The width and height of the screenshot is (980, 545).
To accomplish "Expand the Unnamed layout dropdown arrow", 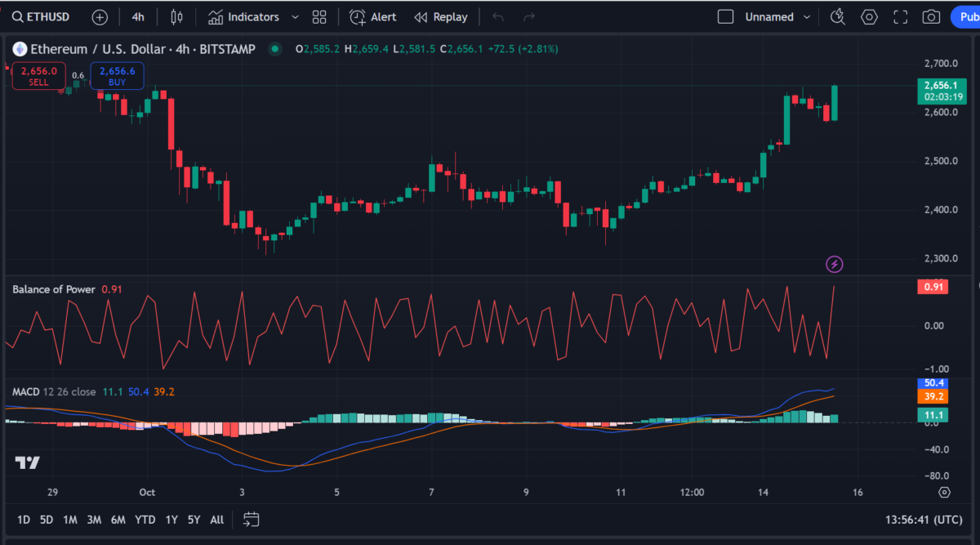I will (x=807, y=16).
